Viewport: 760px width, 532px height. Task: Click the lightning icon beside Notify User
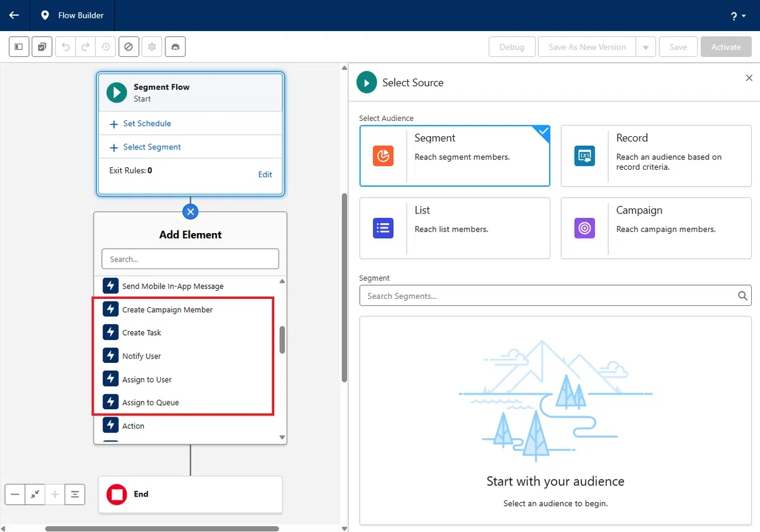(x=111, y=356)
